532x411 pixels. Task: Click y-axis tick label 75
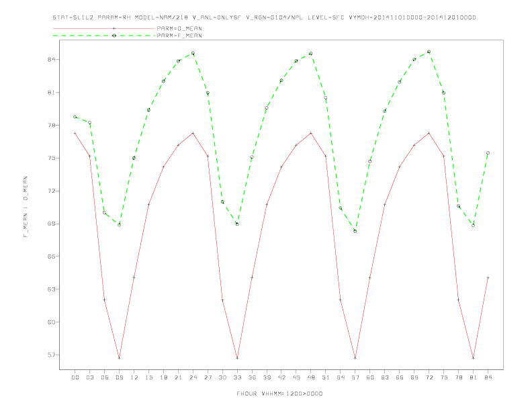52,158
